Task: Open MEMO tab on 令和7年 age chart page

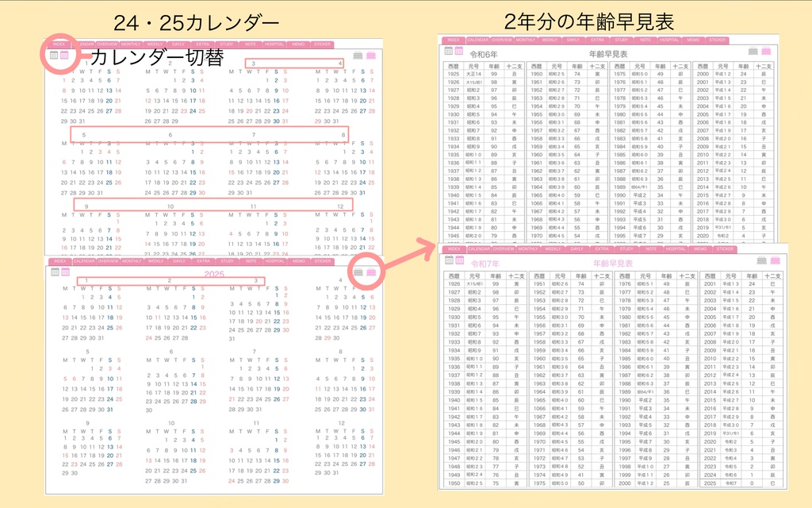Action: point(700,249)
